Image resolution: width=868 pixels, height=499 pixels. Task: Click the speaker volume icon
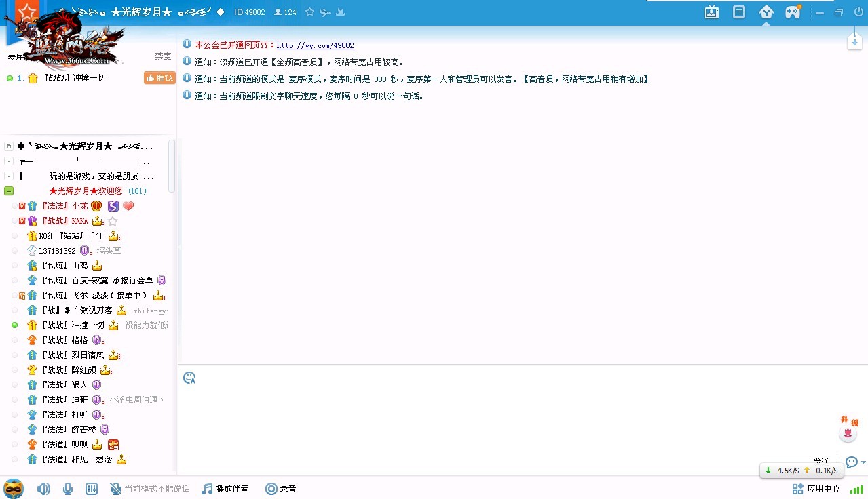[43, 489]
